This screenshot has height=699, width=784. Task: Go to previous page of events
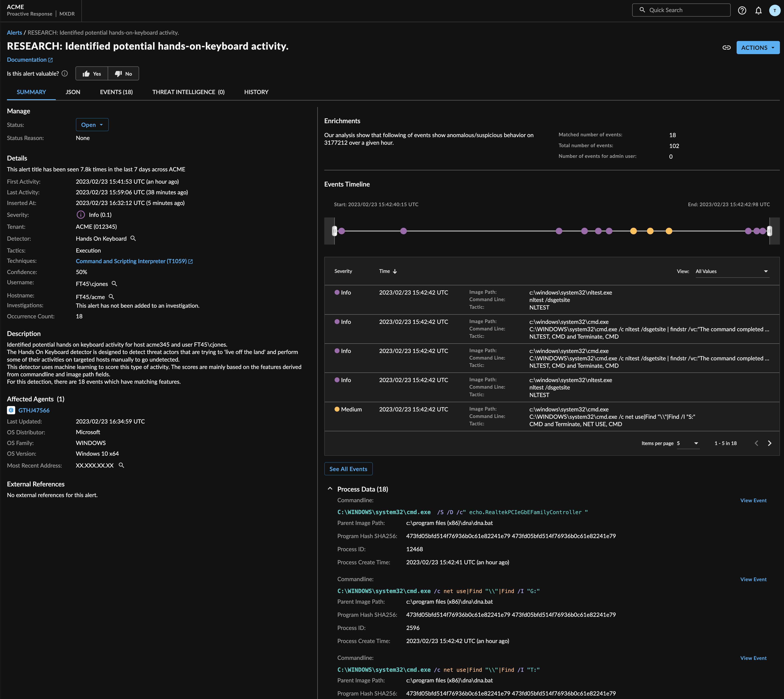(x=756, y=443)
